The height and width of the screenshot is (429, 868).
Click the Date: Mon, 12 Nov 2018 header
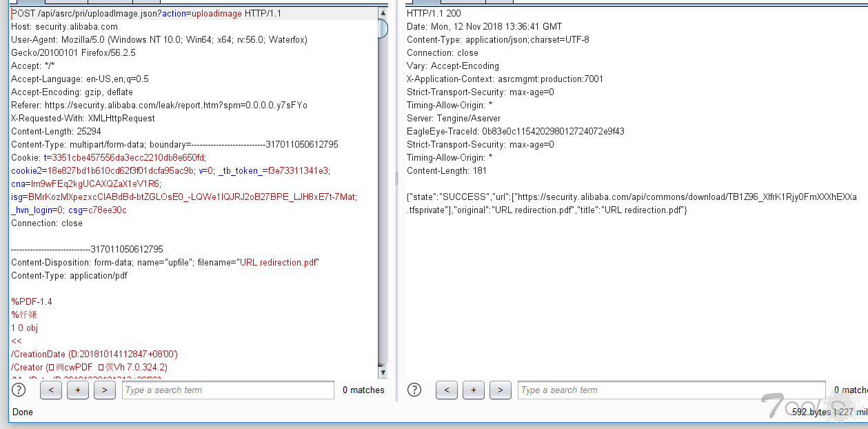click(x=484, y=27)
